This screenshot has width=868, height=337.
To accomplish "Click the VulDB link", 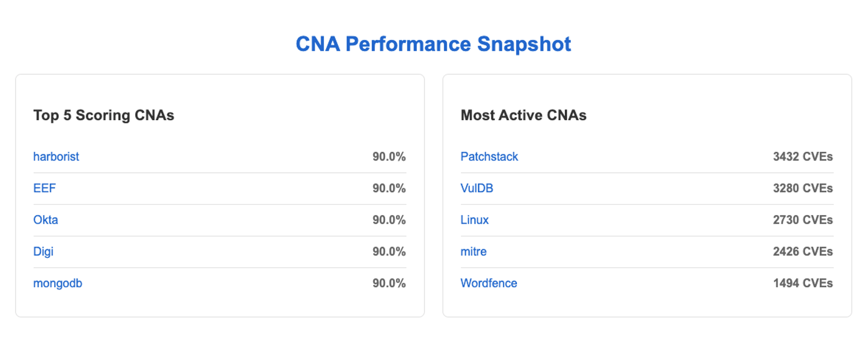I will [477, 188].
